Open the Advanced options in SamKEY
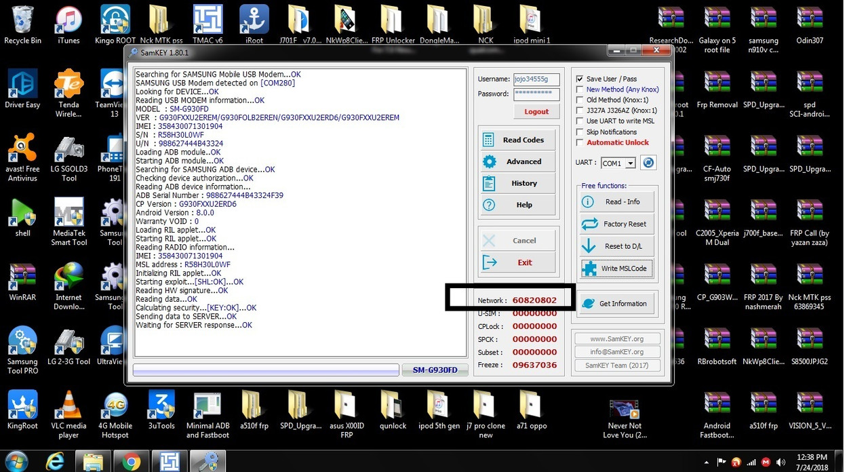868x472 pixels. click(518, 161)
